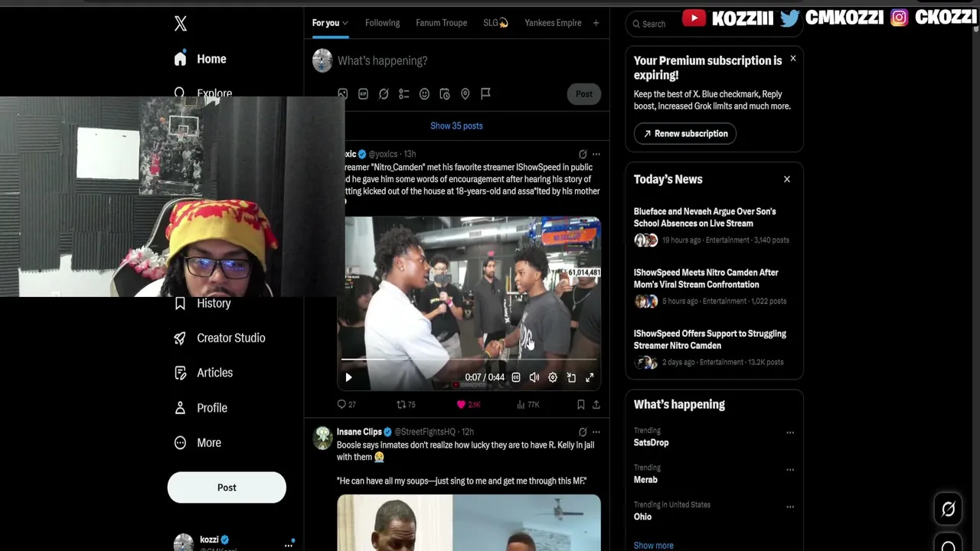Add a new timeline tab with plus
Viewport: 980px width, 551px height.
596,23
